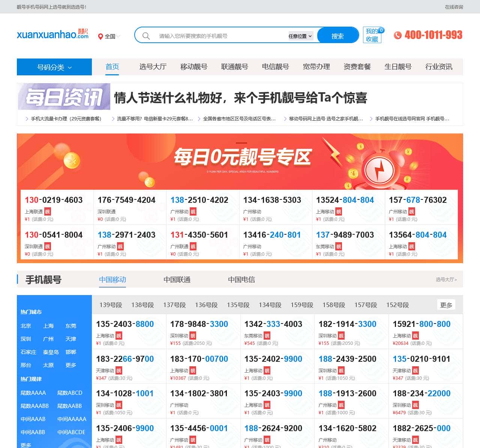The image size is (480, 448).
Task: Select 152号段 filter
Action: coord(397,305)
